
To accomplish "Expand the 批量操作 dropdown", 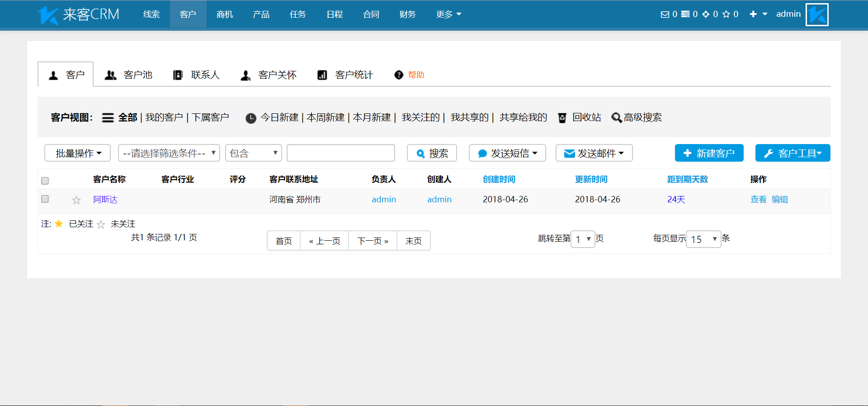I will coord(78,153).
